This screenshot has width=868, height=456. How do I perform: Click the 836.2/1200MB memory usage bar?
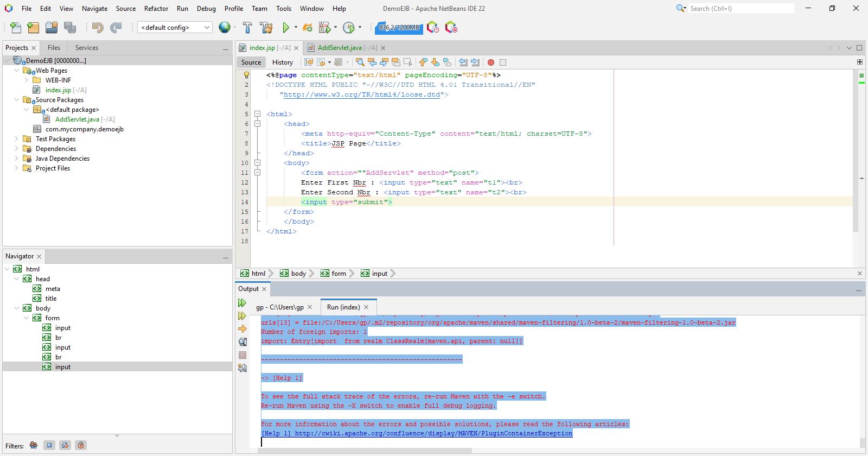[399, 28]
